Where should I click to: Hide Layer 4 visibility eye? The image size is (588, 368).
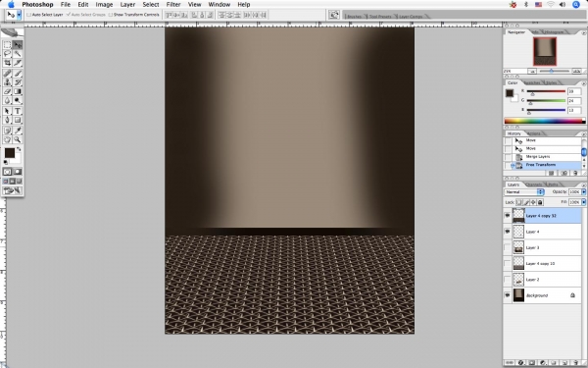tap(508, 232)
